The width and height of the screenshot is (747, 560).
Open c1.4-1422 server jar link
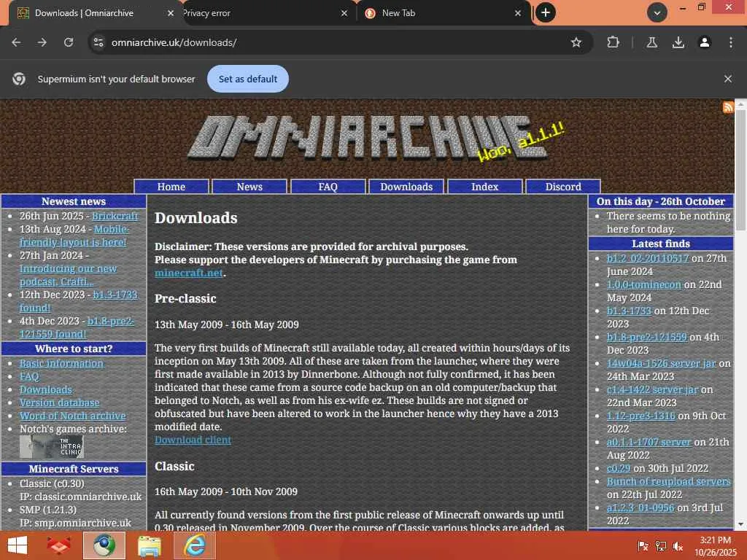652,389
